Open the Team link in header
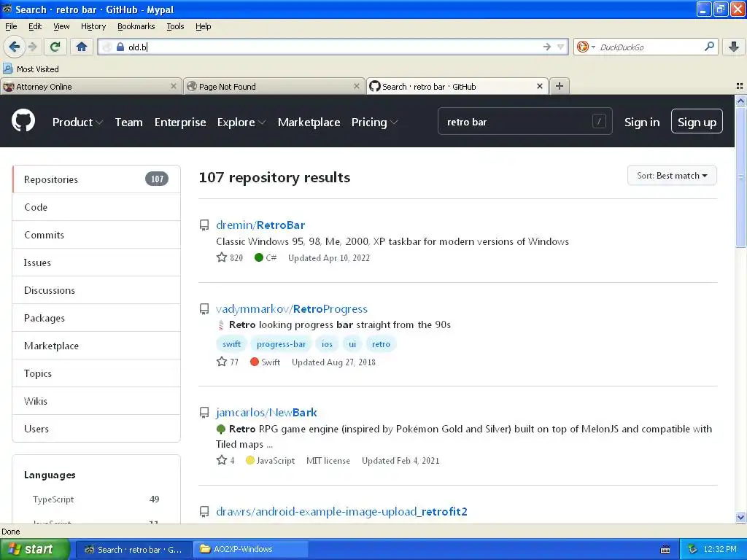This screenshot has height=560, width=747. point(128,122)
